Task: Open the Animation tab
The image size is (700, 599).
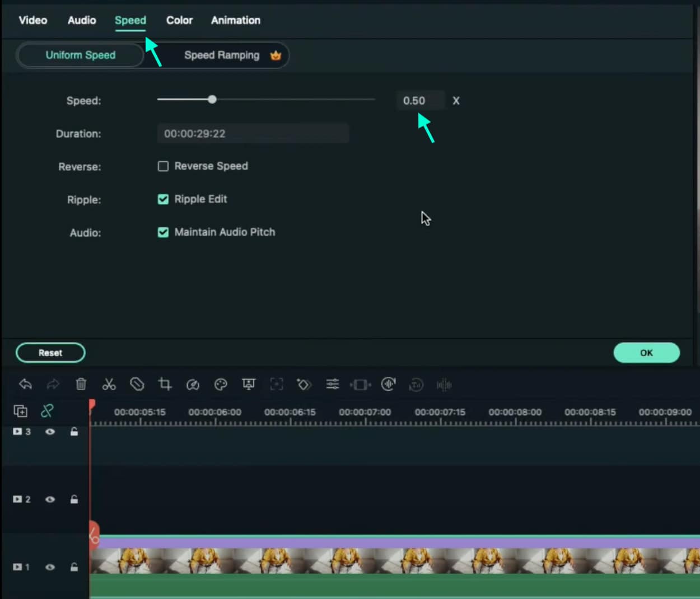Action: click(236, 20)
